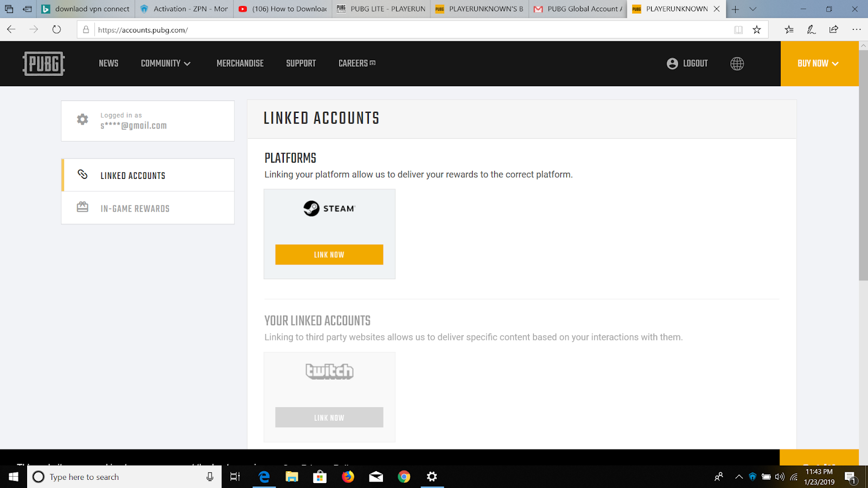The image size is (868, 488).
Task: Switch to the Activation - ZPN tab
Action: click(x=184, y=9)
